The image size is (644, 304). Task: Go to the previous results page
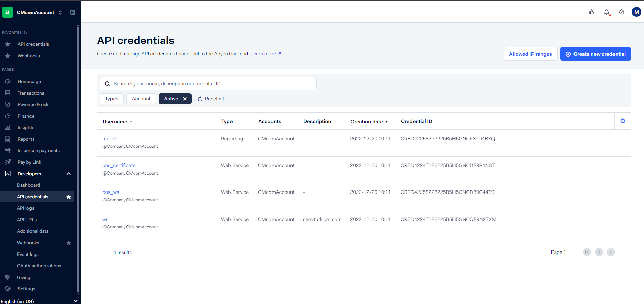[x=599, y=252]
